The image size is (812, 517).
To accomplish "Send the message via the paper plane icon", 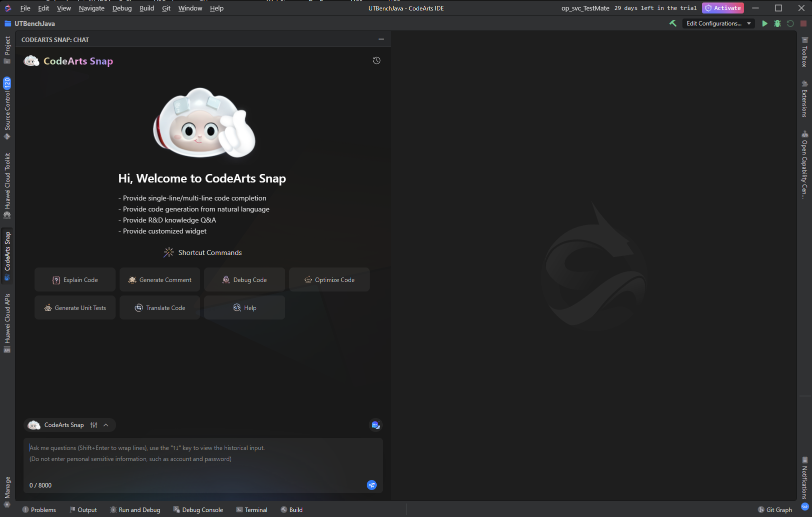I will click(x=372, y=484).
